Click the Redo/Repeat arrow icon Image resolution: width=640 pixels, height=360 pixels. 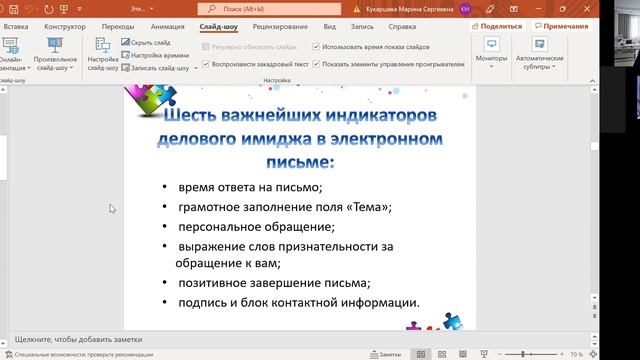point(49,9)
